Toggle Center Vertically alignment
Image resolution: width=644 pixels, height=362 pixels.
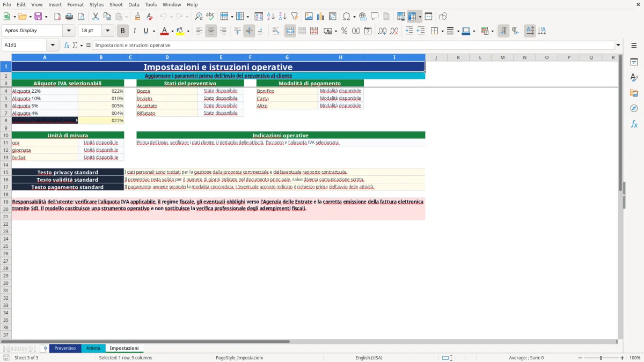click(x=249, y=31)
